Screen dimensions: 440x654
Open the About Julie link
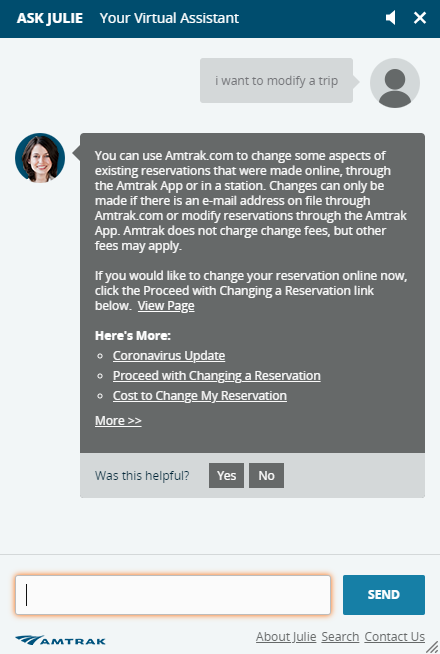point(286,637)
